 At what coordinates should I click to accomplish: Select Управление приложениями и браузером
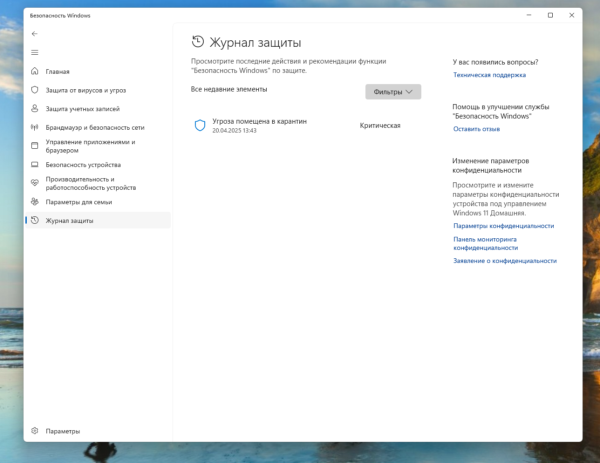coord(98,146)
